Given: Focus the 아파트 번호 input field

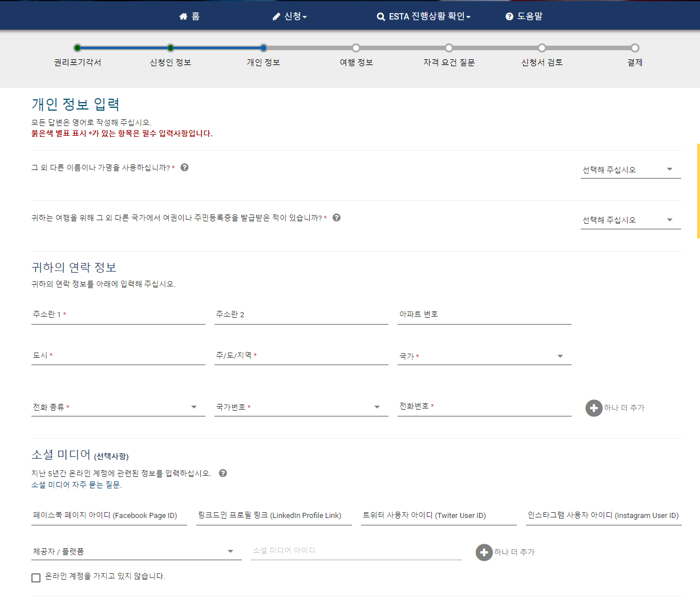Looking at the screenshot, I should point(484,315).
